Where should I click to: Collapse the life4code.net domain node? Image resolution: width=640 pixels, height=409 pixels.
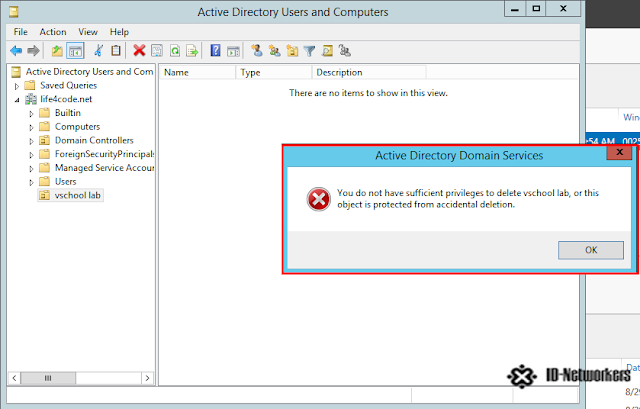(17, 100)
